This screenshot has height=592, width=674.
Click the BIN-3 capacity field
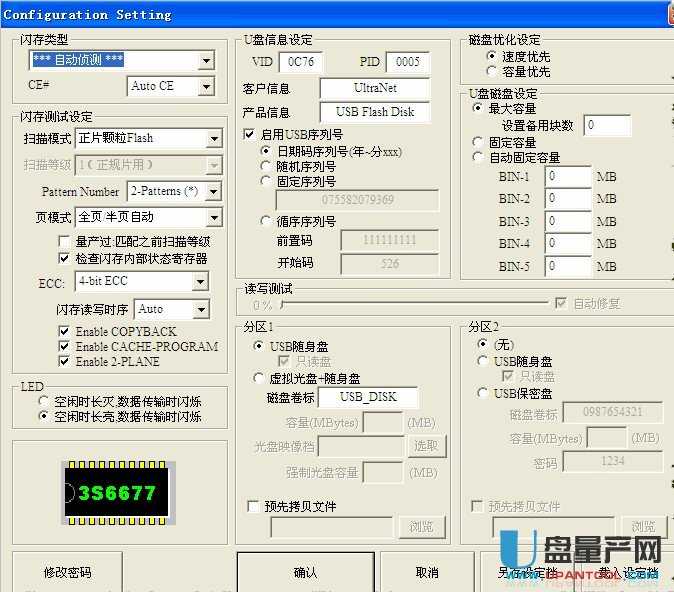click(x=568, y=221)
